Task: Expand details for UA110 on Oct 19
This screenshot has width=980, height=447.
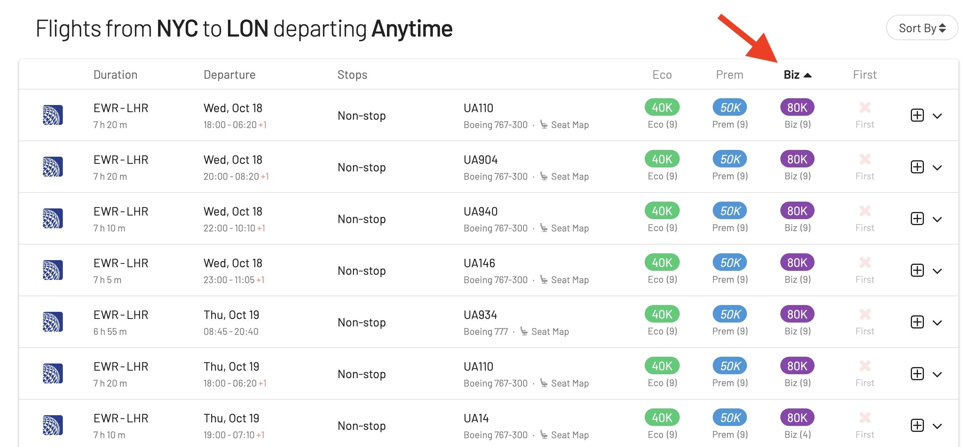Action: [937, 375]
